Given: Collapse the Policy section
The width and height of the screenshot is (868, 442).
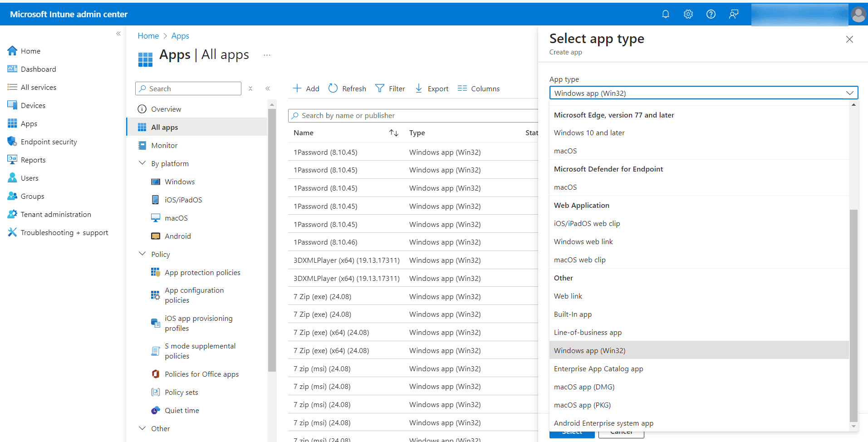Looking at the screenshot, I should 142,254.
